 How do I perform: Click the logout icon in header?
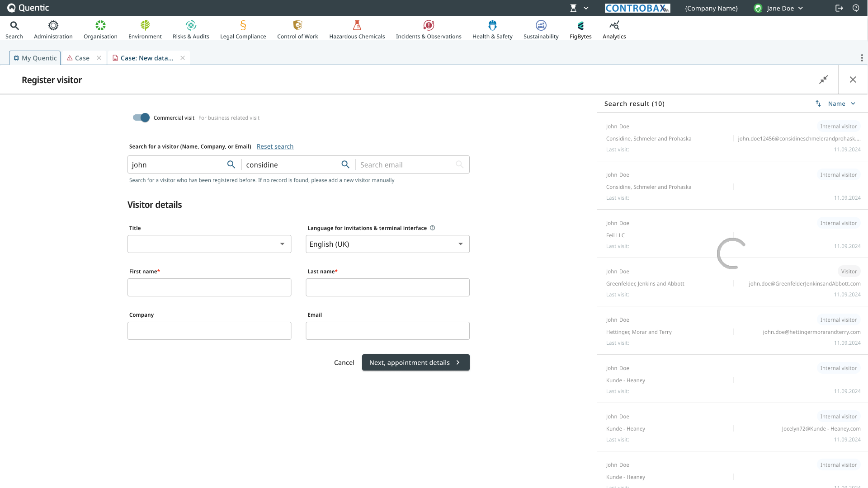point(839,8)
